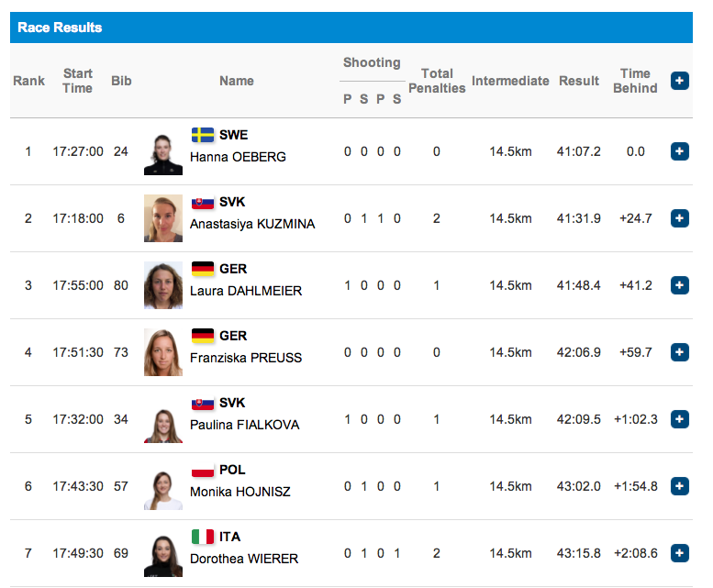Expand Hanna OEBERG's result details
713x588 pixels.
679,151
